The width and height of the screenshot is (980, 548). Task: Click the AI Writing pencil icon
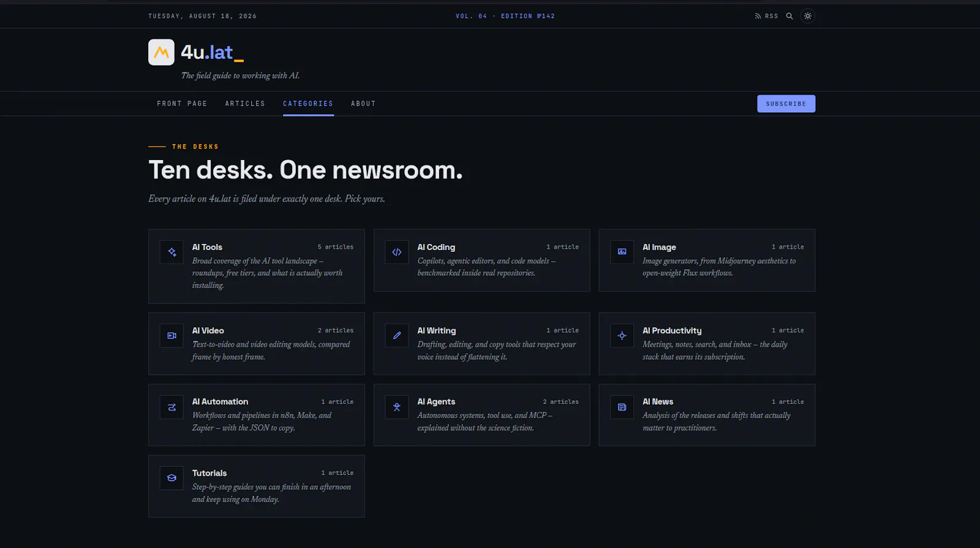tap(397, 335)
